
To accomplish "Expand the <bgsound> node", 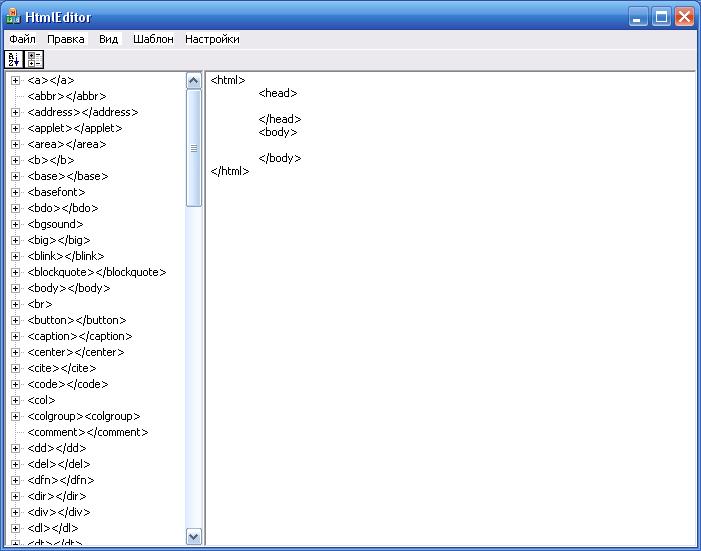I will (16, 224).
